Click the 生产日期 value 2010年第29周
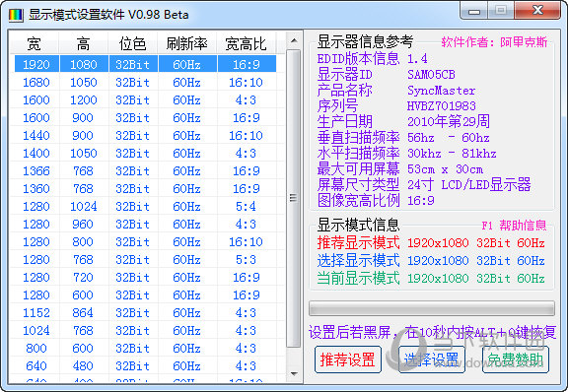568x392 pixels. coord(449,121)
